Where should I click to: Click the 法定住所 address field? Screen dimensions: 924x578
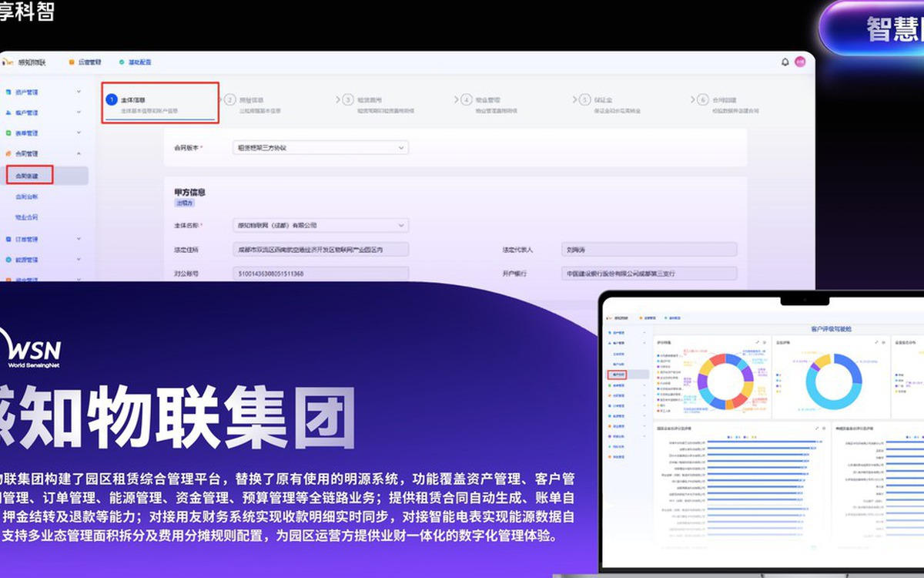320,250
